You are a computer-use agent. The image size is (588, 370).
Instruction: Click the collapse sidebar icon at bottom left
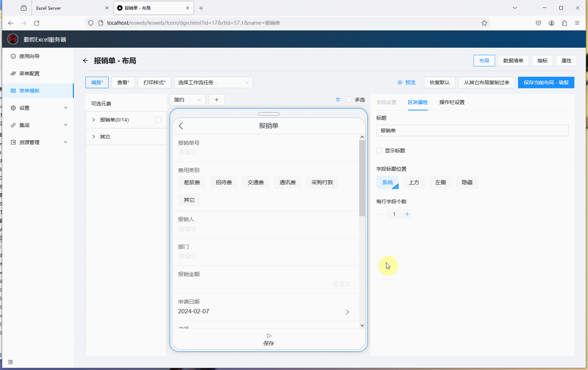10,362
